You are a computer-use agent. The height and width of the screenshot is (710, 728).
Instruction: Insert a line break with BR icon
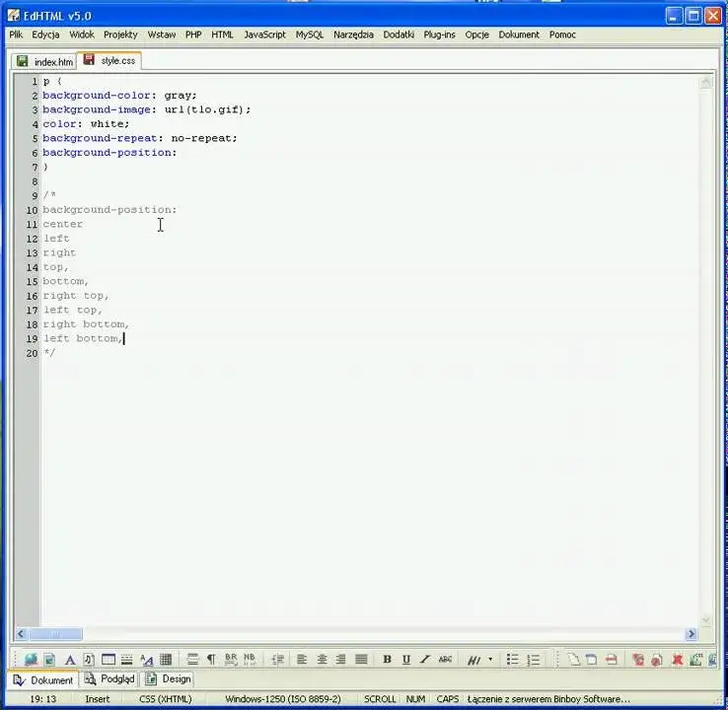pos(231,659)
